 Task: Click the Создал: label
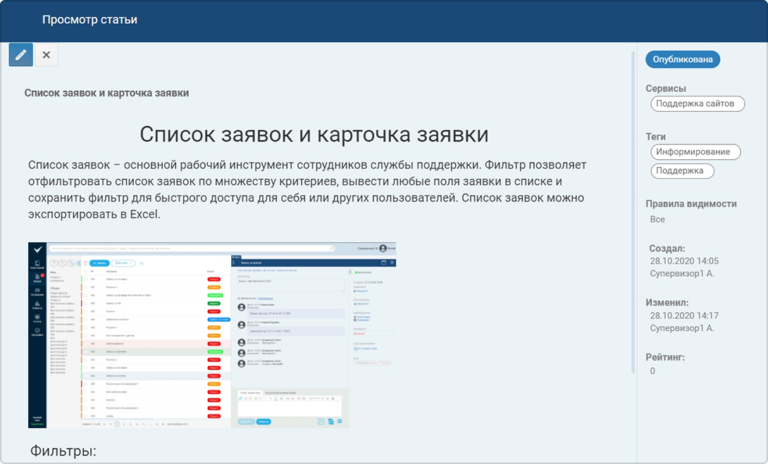(667, 248)
